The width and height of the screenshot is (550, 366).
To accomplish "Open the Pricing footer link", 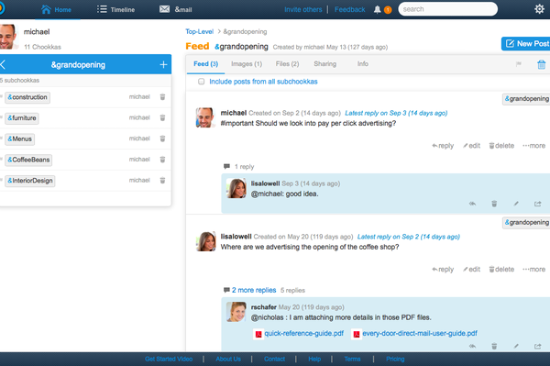I will coord(395,359).
